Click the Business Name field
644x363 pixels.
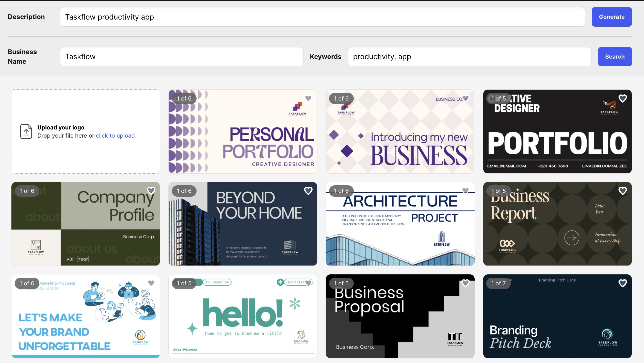182,56
